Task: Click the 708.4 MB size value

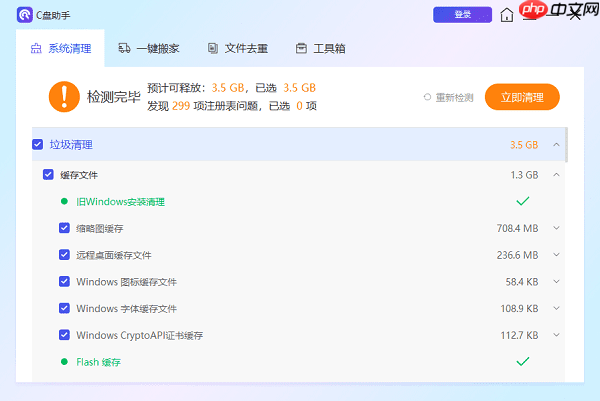Action: pos(517,228)
